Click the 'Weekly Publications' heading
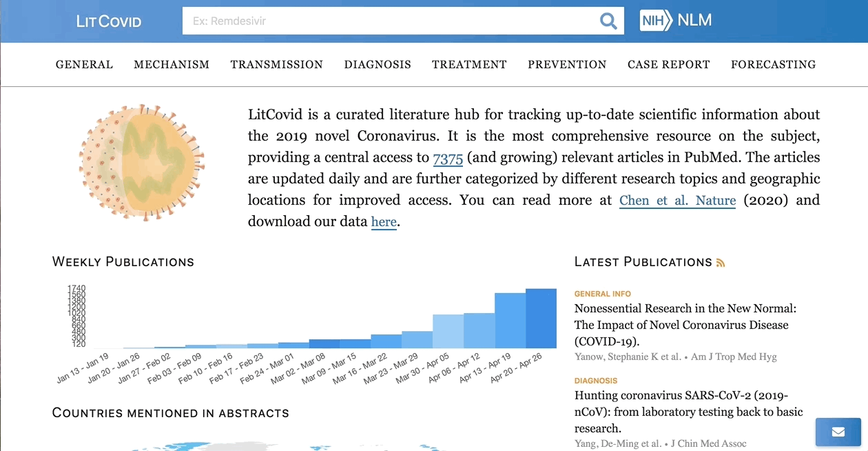868x451 pixels. pyautogui.click(x=123, y=262)
